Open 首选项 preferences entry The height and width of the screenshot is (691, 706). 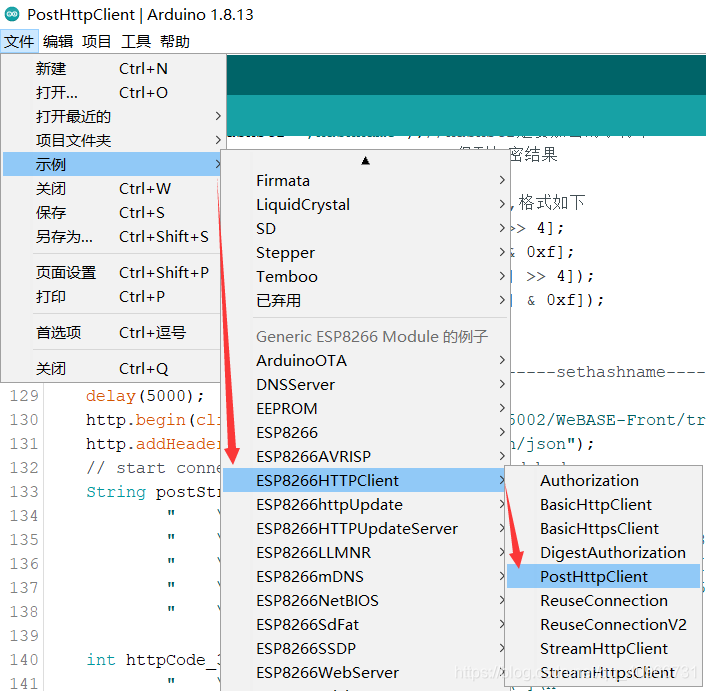(x=113, y=333)
